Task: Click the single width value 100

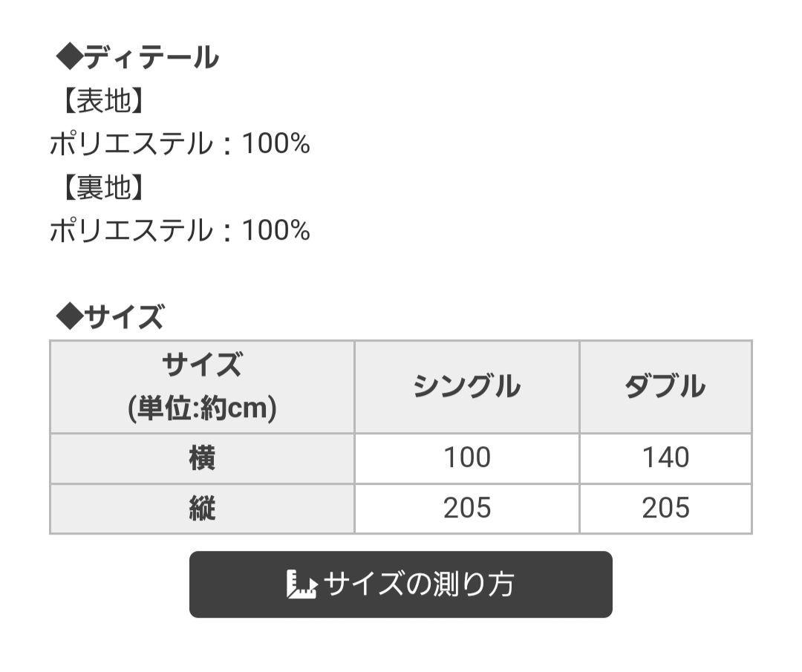Action: pyautogui.click(x=466, y=457)
